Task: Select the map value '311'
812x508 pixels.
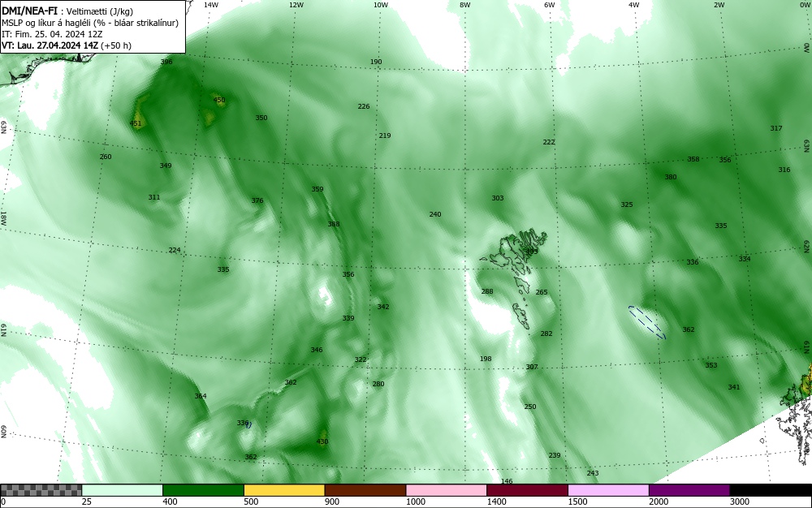Action: coord(153,197)
